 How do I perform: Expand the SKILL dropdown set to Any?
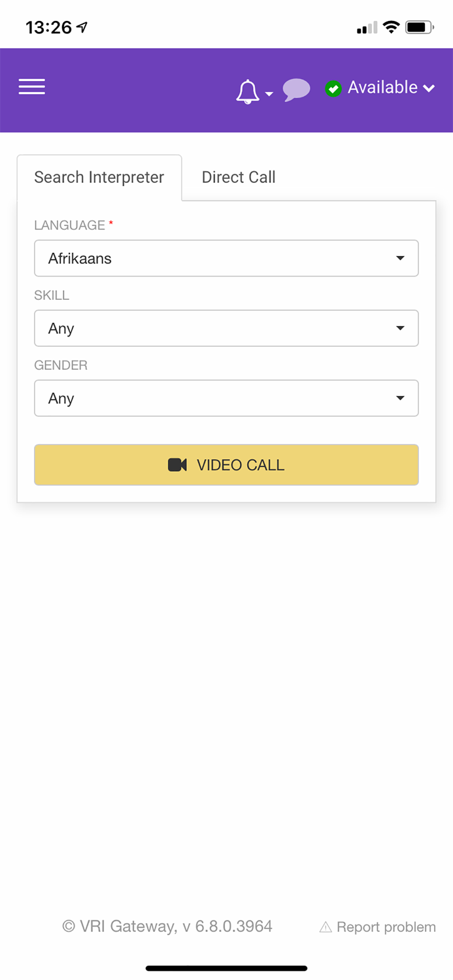pyautogui.click(x=226, y=328)
